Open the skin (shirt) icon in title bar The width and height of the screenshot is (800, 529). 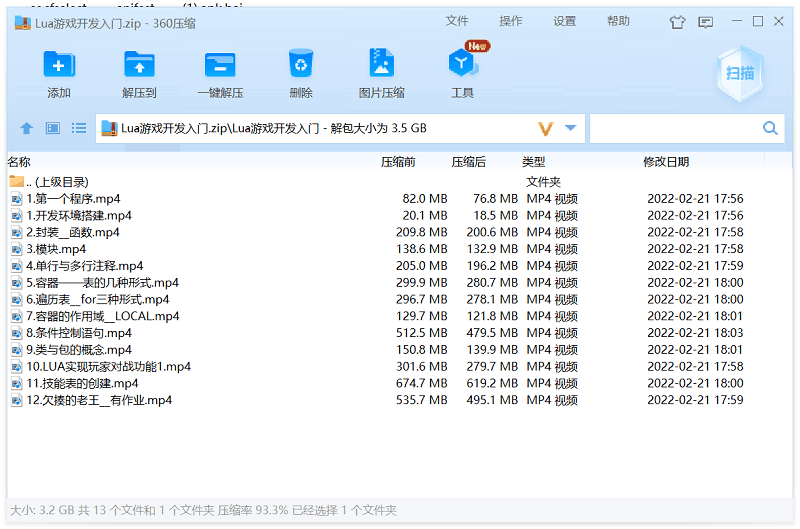(x=678, y=21)
